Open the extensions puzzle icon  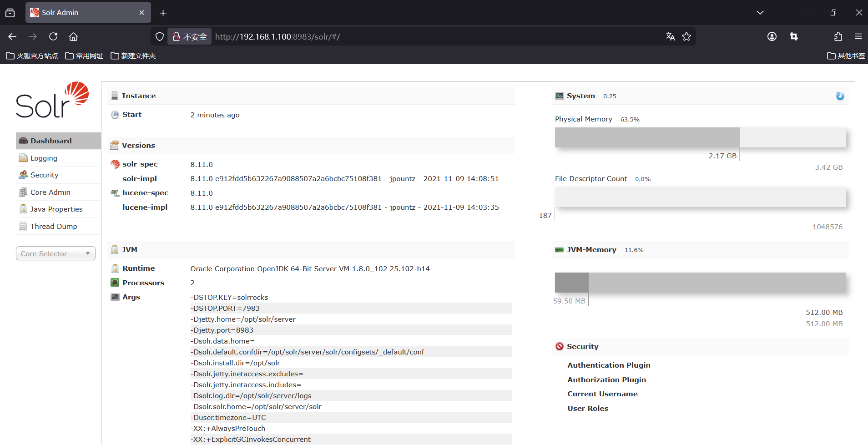[838, 37]
